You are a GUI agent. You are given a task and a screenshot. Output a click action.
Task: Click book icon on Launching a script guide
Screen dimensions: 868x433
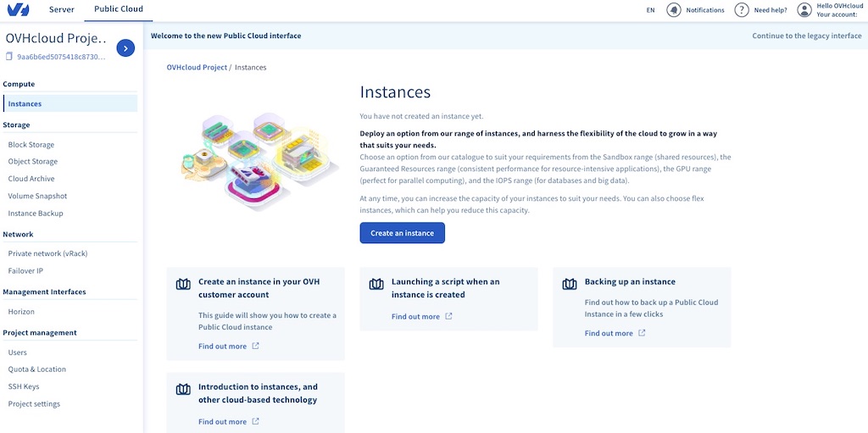click(x=376, y=285)
